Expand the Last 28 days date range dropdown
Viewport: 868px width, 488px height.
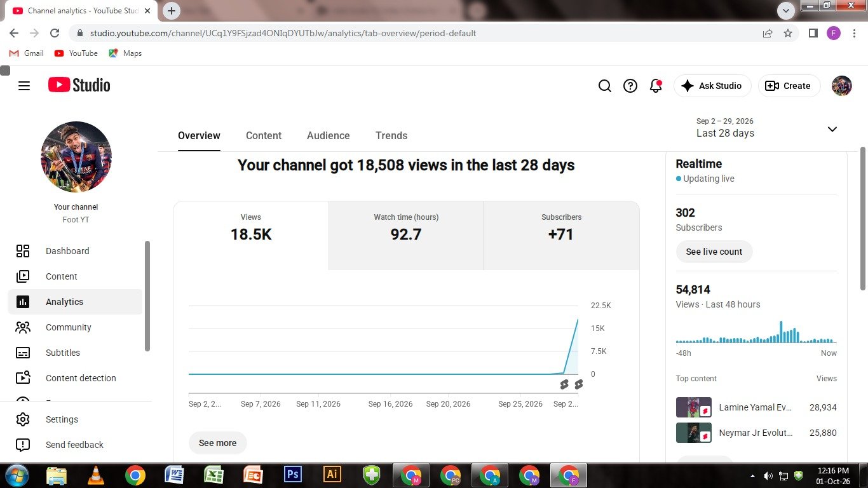point(768,128)
